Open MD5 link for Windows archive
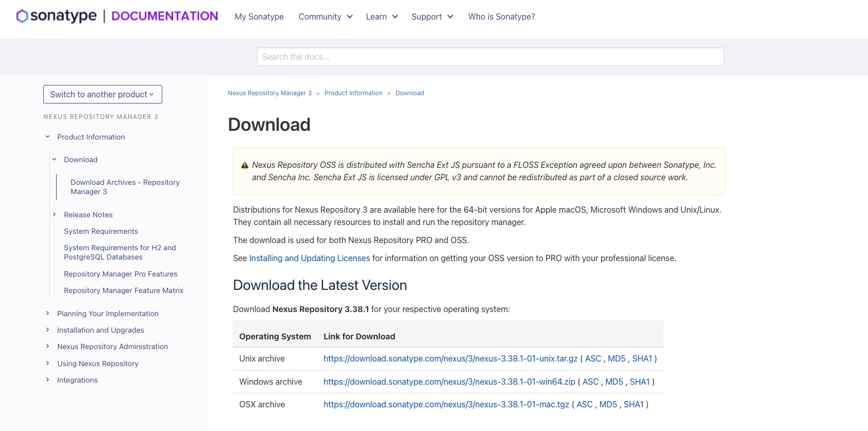Image resolution: width=868 pixels, height=431 pixels. coord(614,382)
